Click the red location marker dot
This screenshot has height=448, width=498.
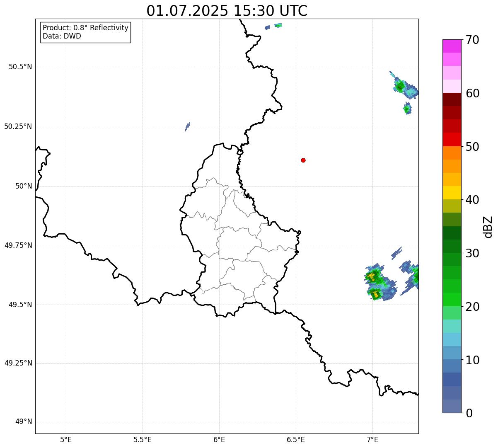click(303, 160)
